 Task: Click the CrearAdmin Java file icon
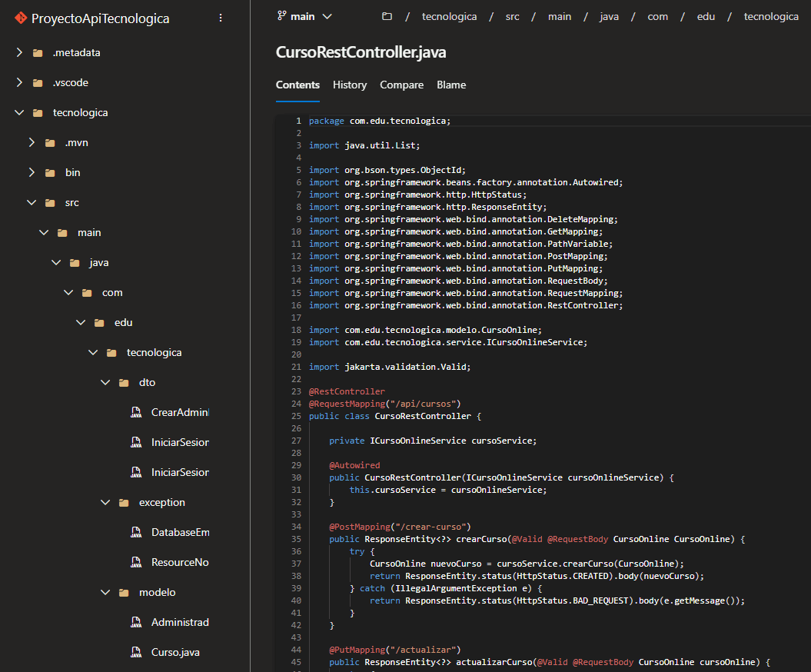click(136, 412)
